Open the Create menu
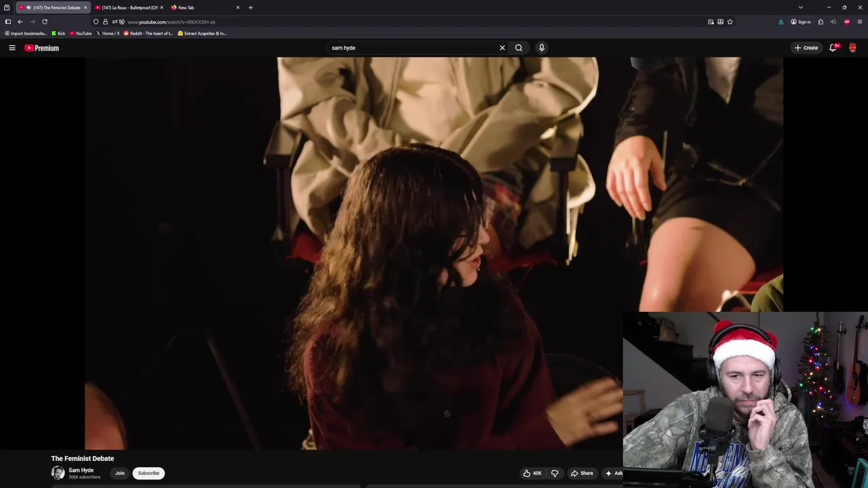This screenshot has height=488, width=868. point(806,47)
